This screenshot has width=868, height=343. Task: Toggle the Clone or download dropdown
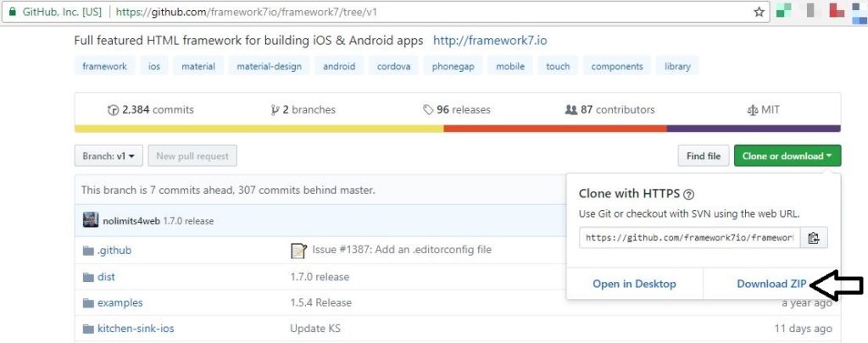(x=787, y=156)
